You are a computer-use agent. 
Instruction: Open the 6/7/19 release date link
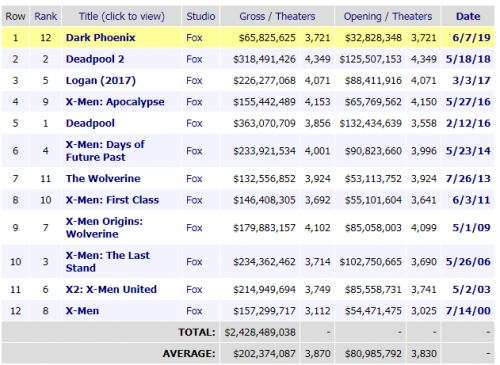471,38
